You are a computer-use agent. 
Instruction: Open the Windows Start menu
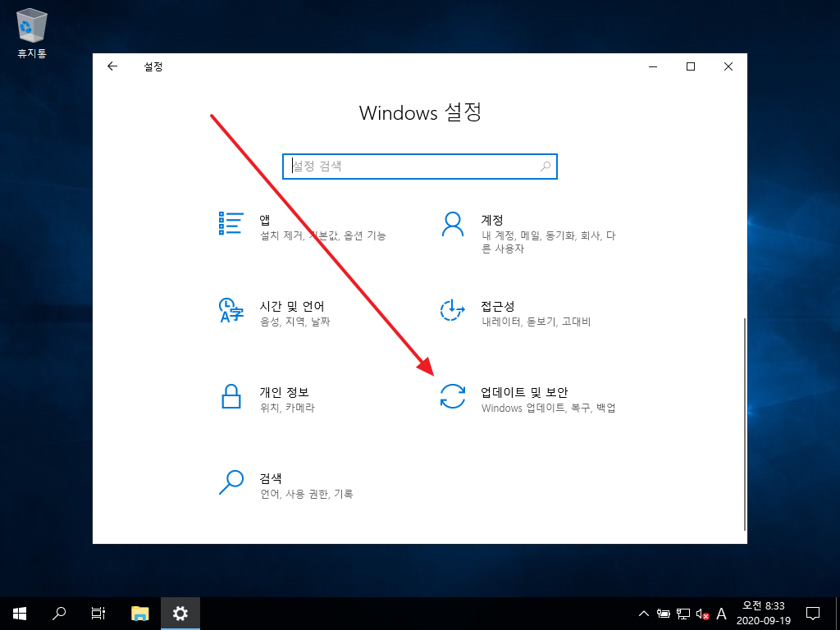(20, 614)
